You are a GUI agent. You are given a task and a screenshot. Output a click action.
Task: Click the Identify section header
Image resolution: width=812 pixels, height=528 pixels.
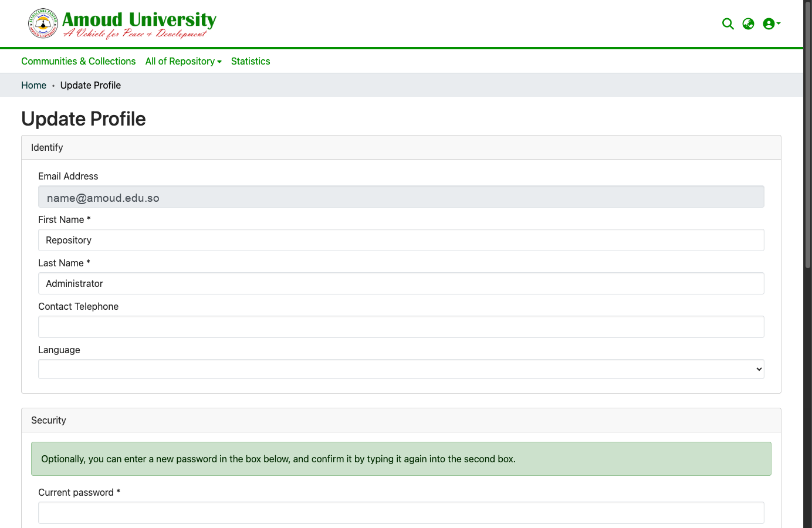tap(401, 147)
